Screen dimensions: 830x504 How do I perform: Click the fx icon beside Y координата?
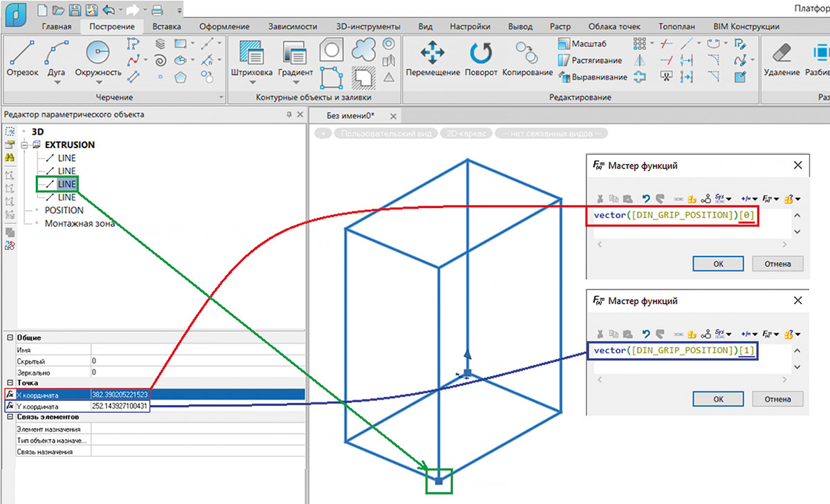(10, 406)
